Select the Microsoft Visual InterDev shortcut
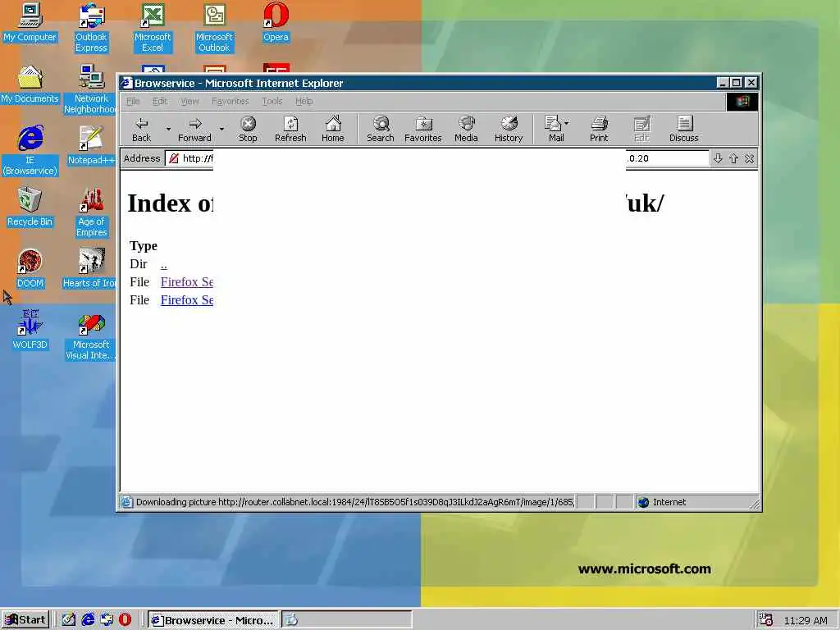 tap(90, 336)
